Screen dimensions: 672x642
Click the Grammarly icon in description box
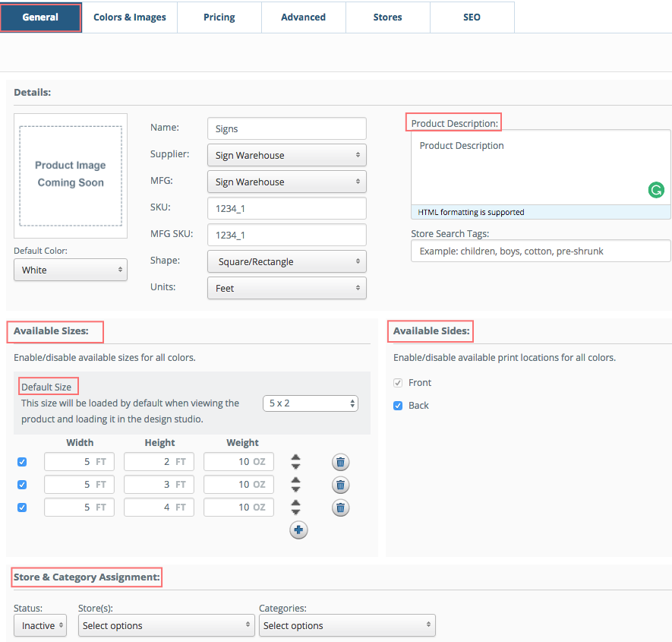pyautogui.click(x=656, y=191)
